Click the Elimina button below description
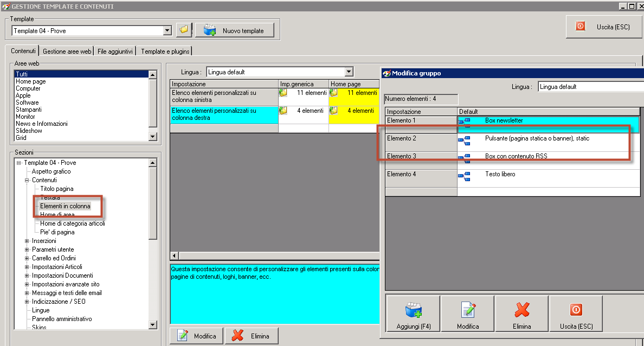 (x=252, y=336)
